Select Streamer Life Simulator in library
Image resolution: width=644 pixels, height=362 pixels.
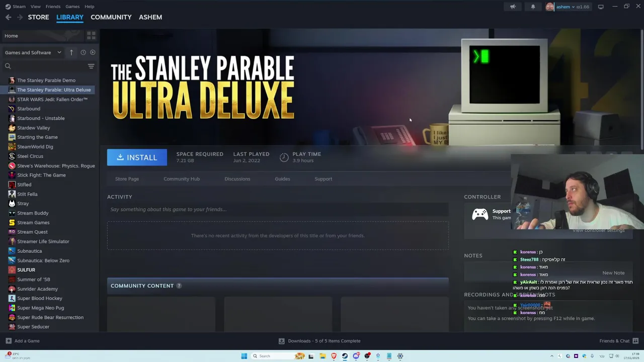(x=43, y=241)
